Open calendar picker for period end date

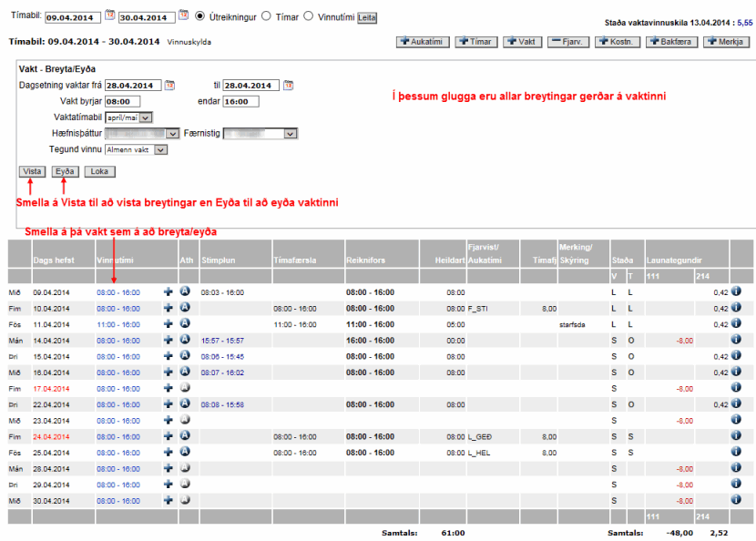(184, 15)
